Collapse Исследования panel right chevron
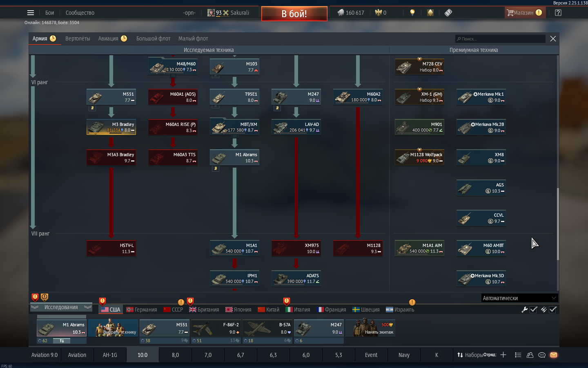This screenshot has height=368, width=588. point(88,307)
